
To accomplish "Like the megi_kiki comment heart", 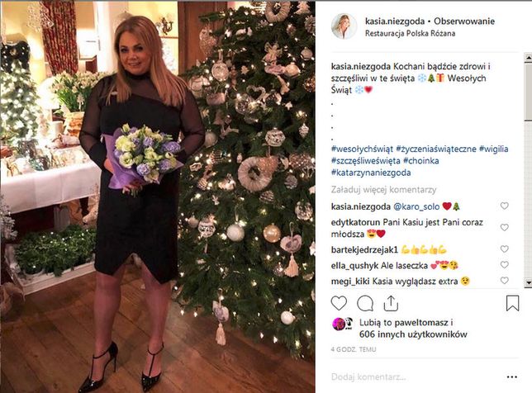I will pyautogui.click(x=505, y=281).
